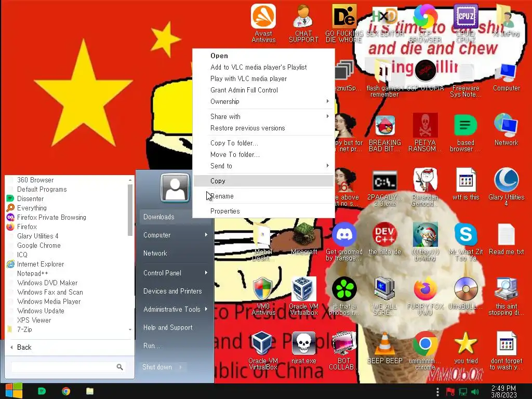This screenshot has width=532, height=399.
Task: Click Run... in the Start menu
Action: [175, 345]
